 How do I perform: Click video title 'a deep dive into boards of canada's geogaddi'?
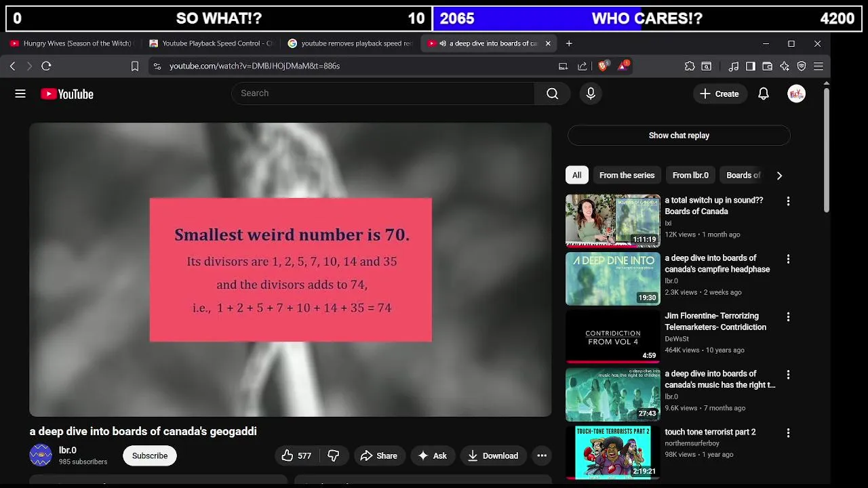[x=143, y=431]
